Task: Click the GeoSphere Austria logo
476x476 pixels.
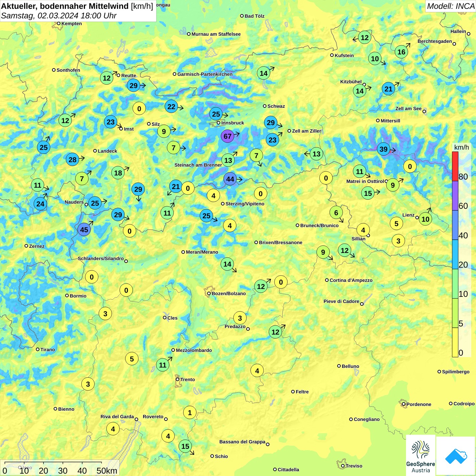Action: 421,455
